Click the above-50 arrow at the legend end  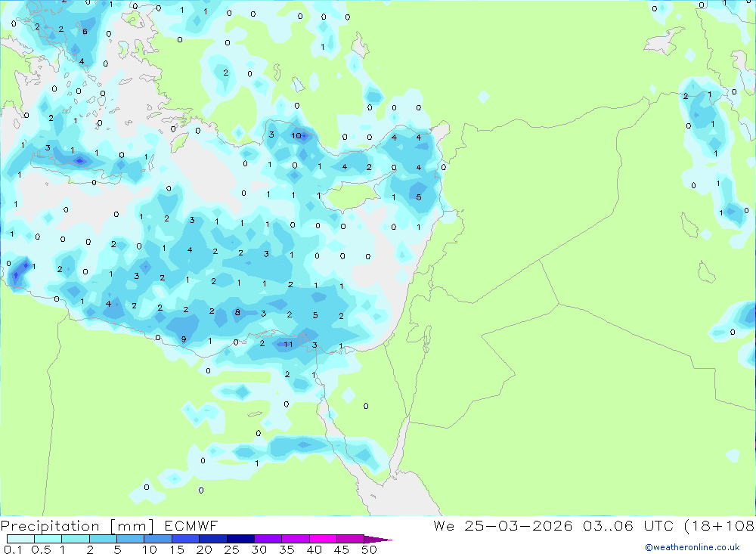pos(377,539)
